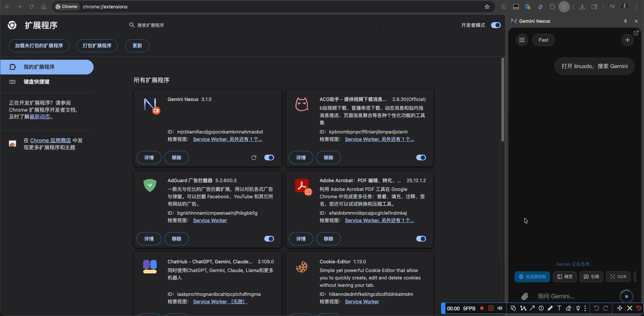Screen dimensions: 644x316
Task: Select 我的扩展程序 in the sidebar
Action: tap(47, 67)
